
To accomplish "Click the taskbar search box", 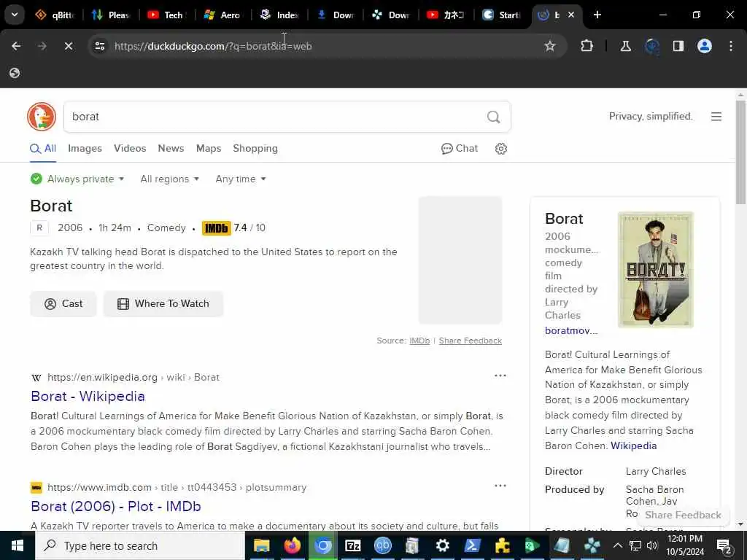I will pos(139,545).
